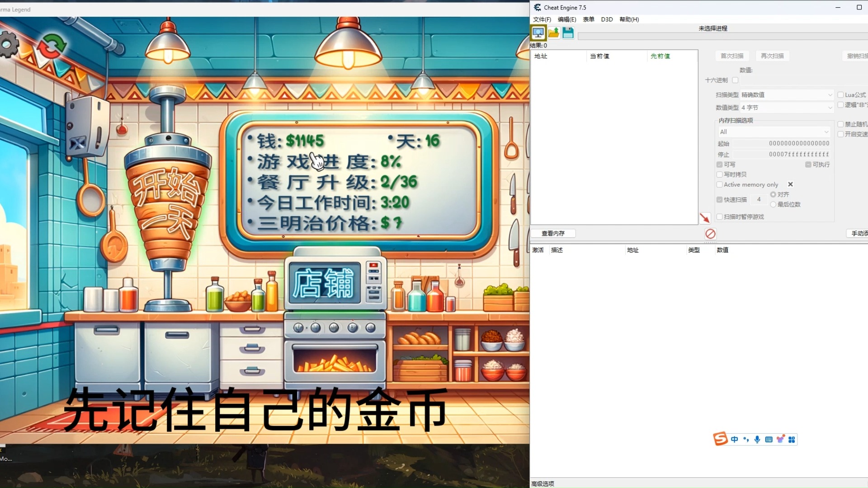Open the process selection dialog
868x488 pixels.
[x=538, y=32]
